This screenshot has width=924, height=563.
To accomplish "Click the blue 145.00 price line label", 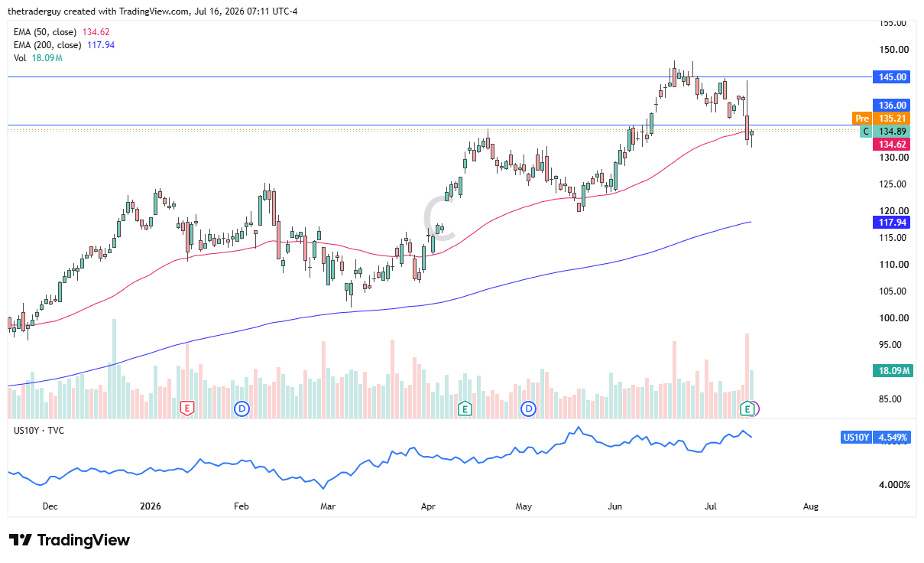I will (x=890, y=76).
